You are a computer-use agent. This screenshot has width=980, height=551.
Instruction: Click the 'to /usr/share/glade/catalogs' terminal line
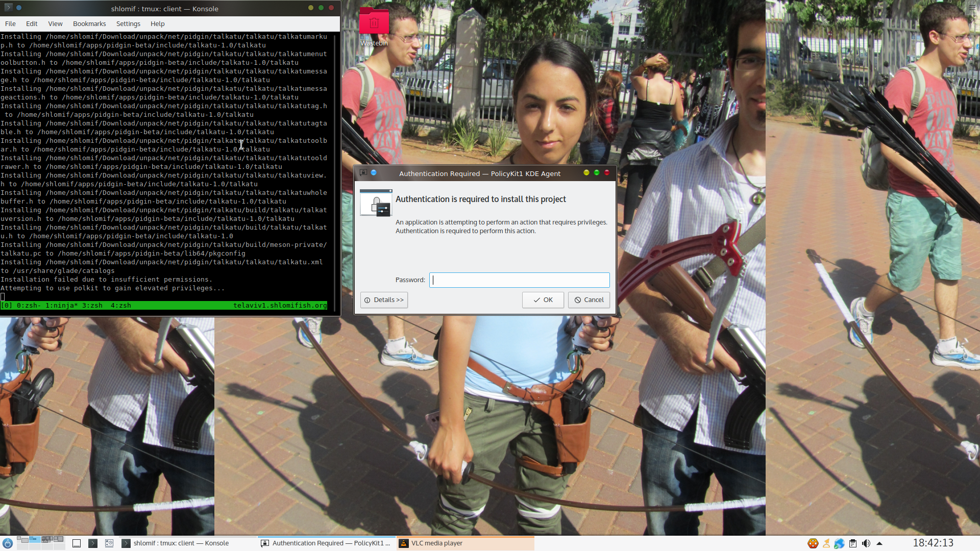[58, 271]
